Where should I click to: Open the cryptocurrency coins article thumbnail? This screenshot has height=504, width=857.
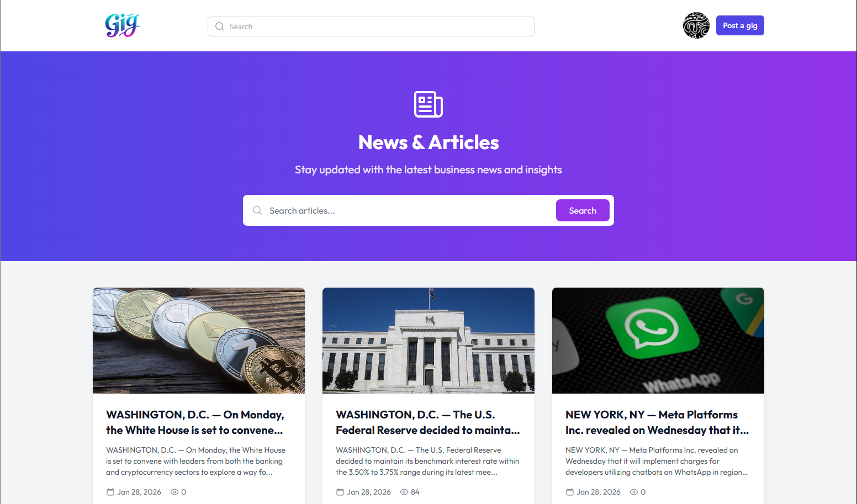point(199,341)
